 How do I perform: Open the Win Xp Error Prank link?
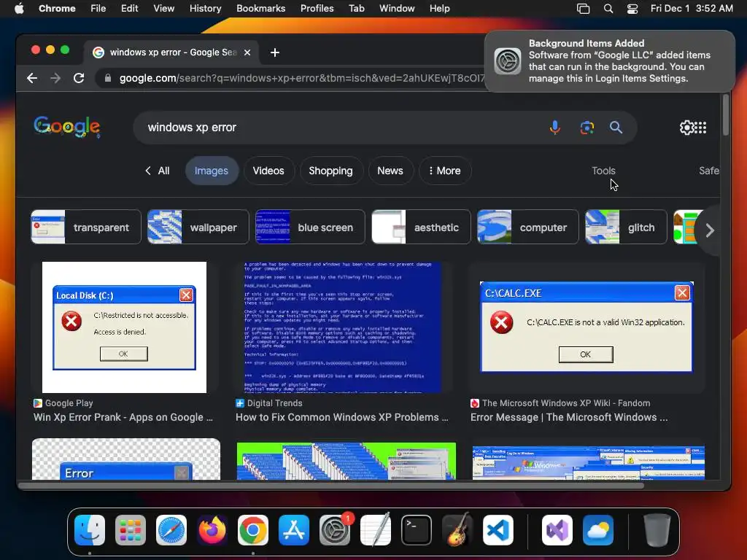point(123,417)
